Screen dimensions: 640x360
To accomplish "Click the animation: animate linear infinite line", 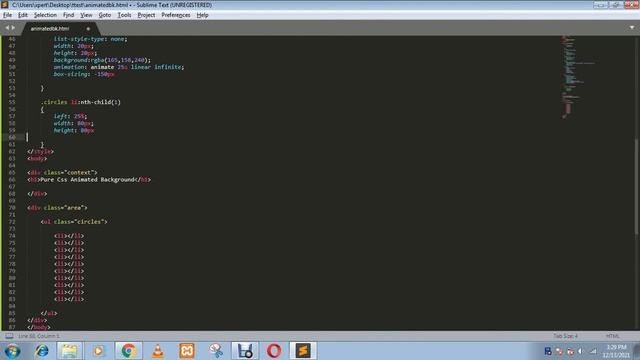I will pos(118,67).
